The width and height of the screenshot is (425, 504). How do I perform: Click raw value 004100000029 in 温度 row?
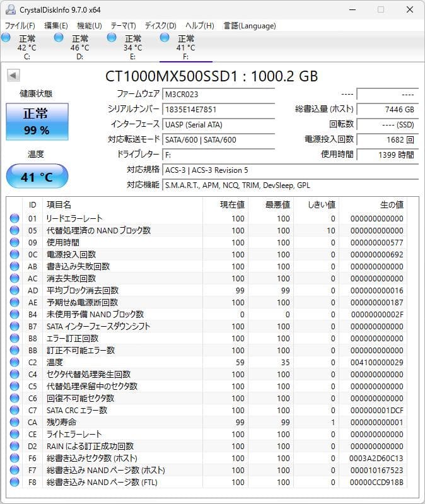coord(377,362)
